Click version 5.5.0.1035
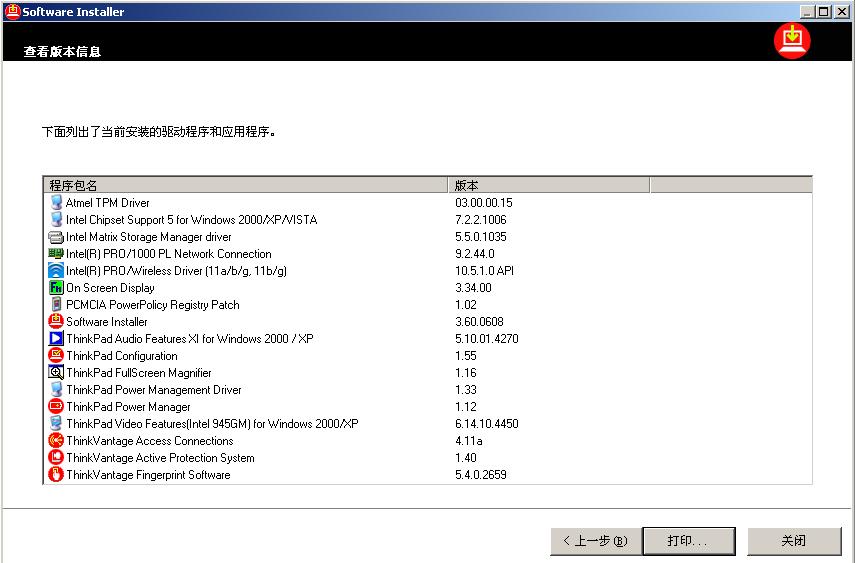855x563 pixels. point(480,237)
